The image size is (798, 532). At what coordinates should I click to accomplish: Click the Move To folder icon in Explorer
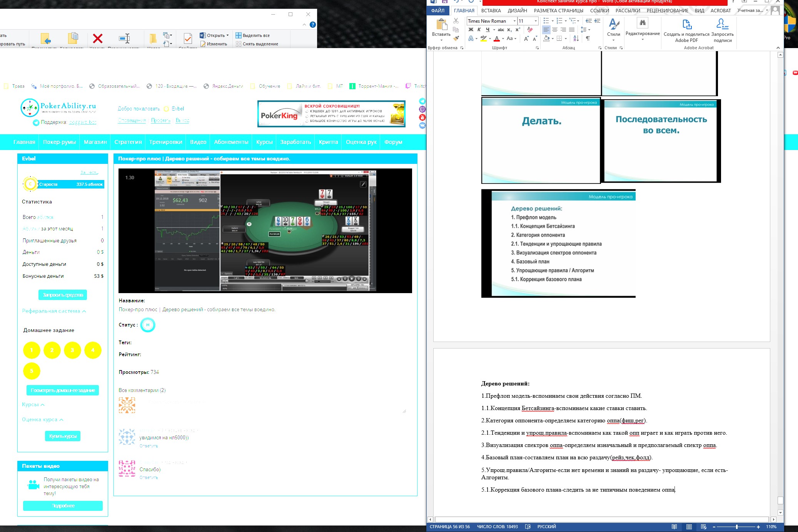pos(45,38)
